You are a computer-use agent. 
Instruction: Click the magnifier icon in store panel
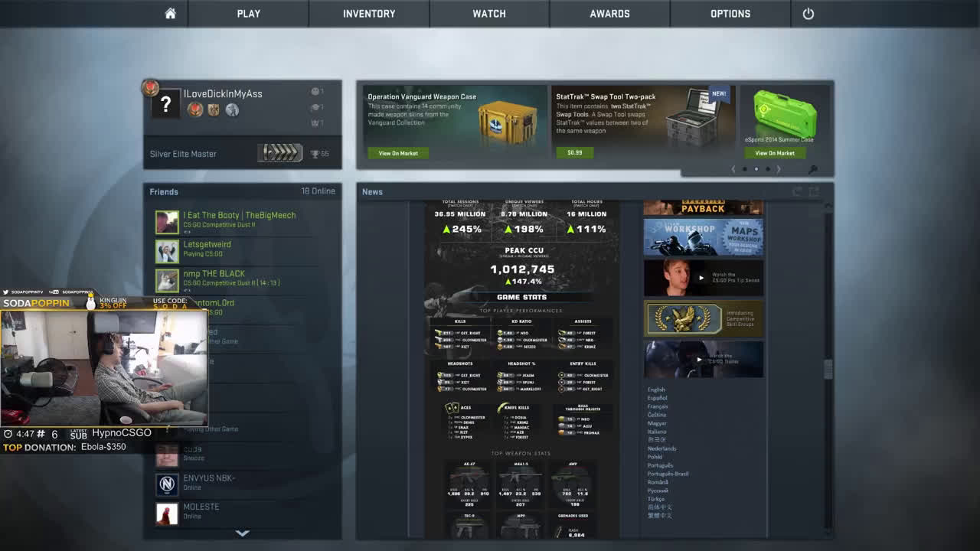[813, 169]
